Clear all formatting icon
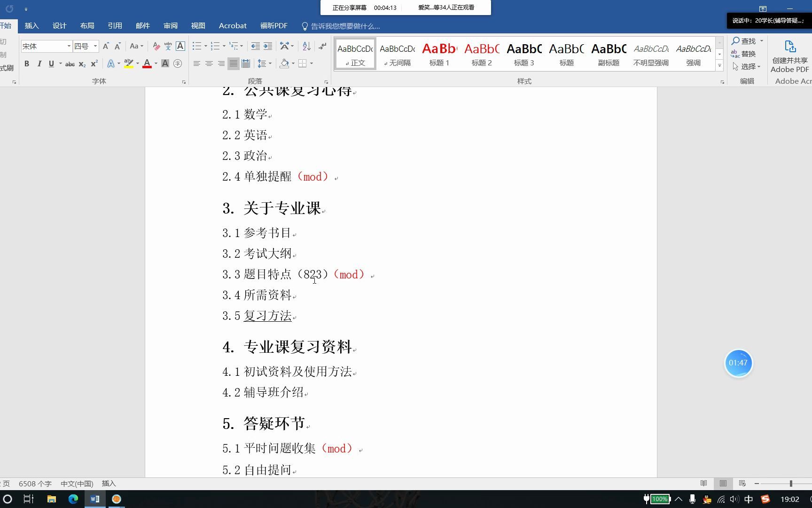This screenshot has width=812, height=508. (x=156, y=46)
